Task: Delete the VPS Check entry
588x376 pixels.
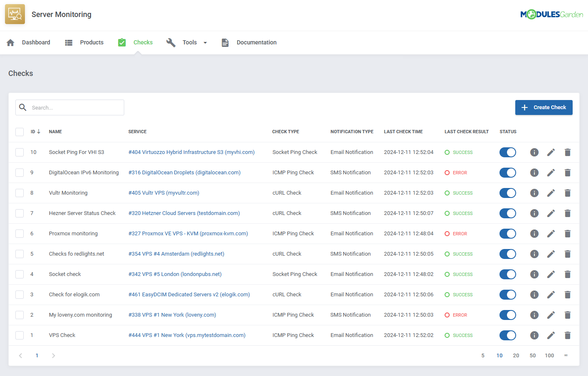Action: (x=568, y=335)
